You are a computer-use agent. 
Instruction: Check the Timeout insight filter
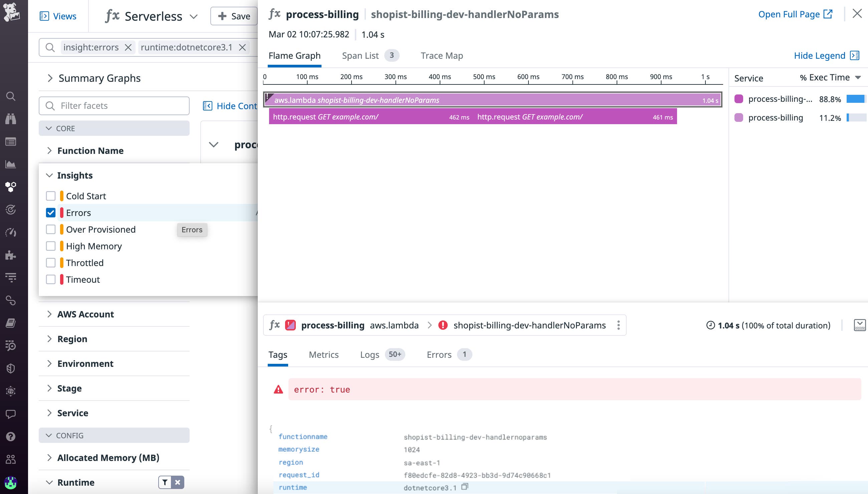point(50,279)
